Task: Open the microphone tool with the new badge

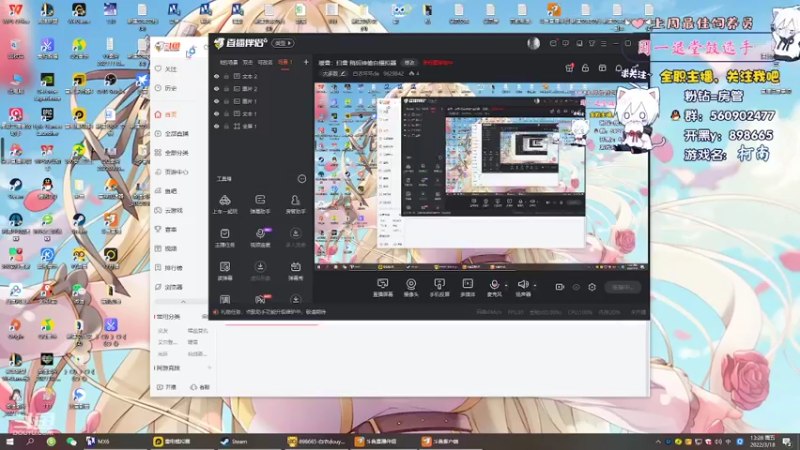Action: point(260,238)
